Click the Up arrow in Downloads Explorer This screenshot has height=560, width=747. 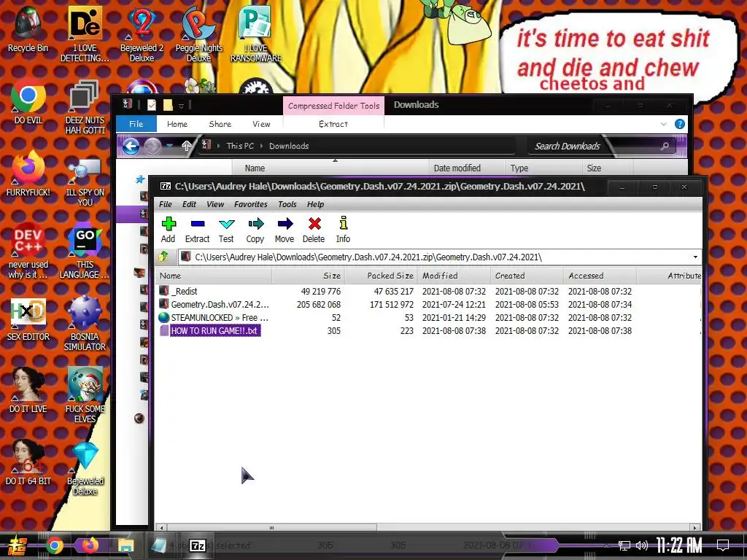[187, 146]
